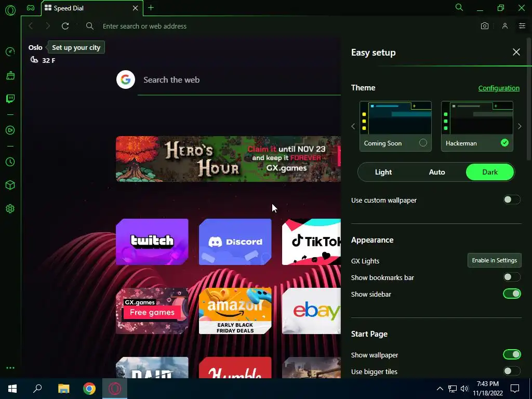The height and width of the screenshot is (399, 532).
Task: Click the back navigation arrow
Action: tap(31, 26)
